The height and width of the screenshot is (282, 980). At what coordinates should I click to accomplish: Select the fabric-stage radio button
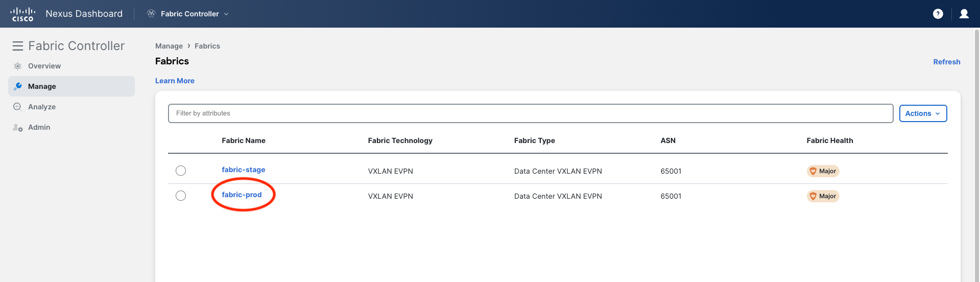click(181, 171)
